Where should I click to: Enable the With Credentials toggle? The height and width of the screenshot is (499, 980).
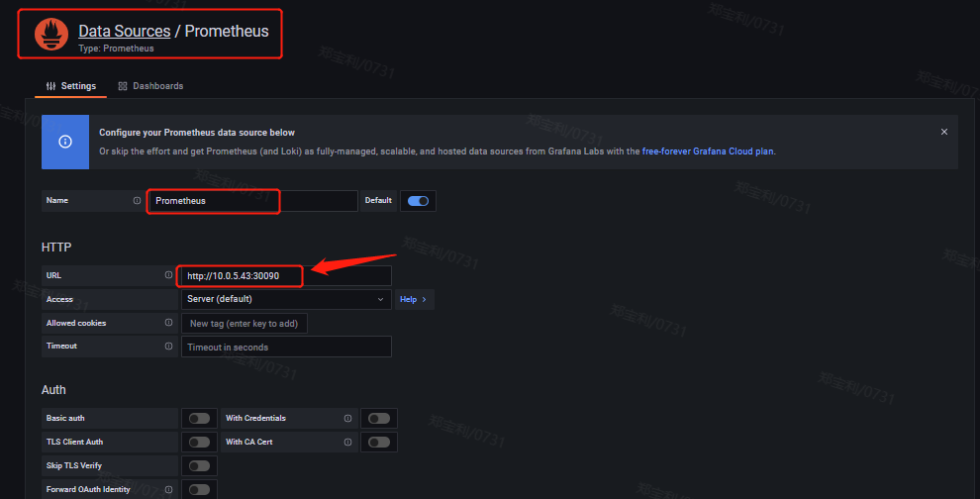379,419
